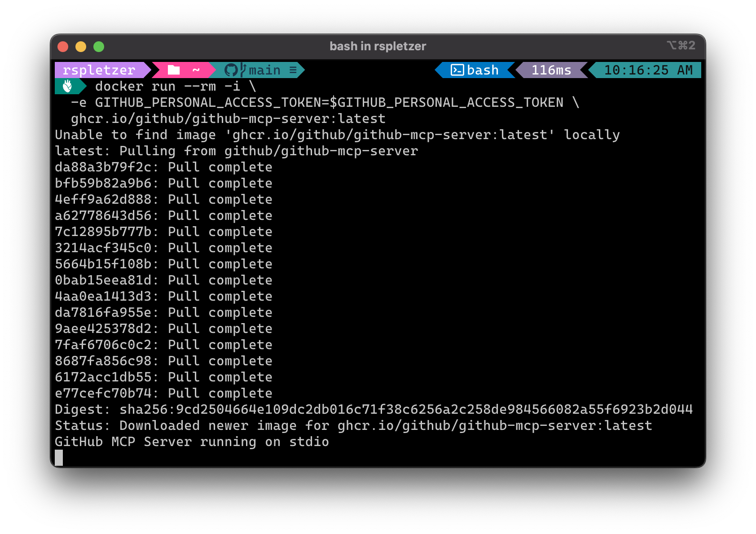Image resolution: width=756 pixels, height=534 pixels.
Task: Click the 0bab15eea81d Pull complete line
Action: point(163,280)
